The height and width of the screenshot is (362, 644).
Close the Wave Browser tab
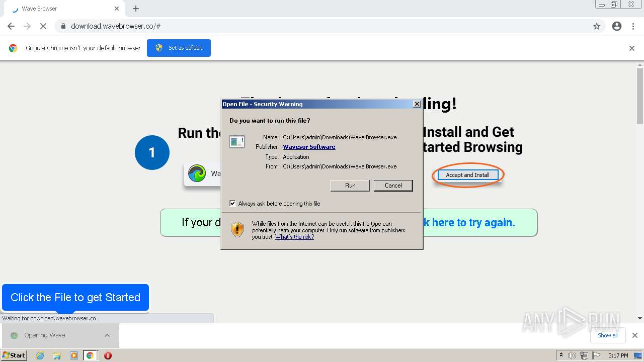click(x=117, y=9)
